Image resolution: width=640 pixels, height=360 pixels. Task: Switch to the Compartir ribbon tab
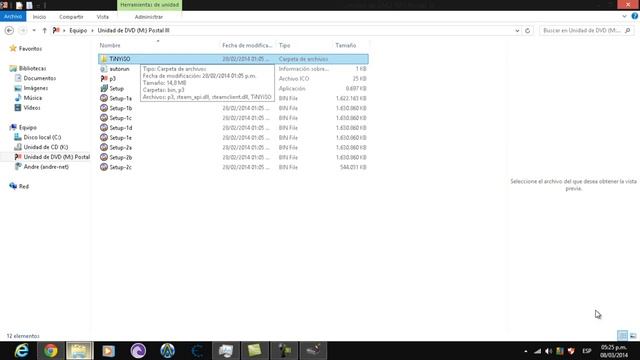pyautogui.click(x=71, y=17)
